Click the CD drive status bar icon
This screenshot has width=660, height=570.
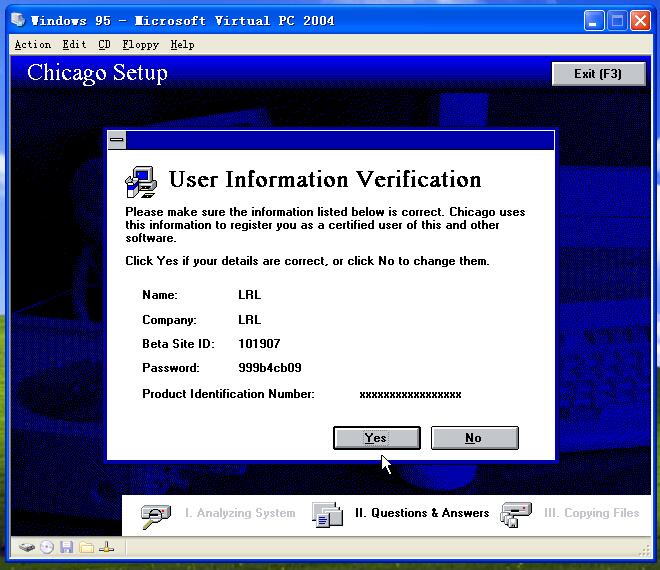point(47,547)
